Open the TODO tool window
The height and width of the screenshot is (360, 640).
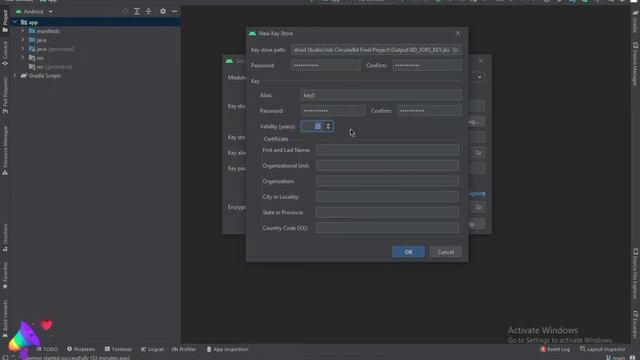[47, 349]
